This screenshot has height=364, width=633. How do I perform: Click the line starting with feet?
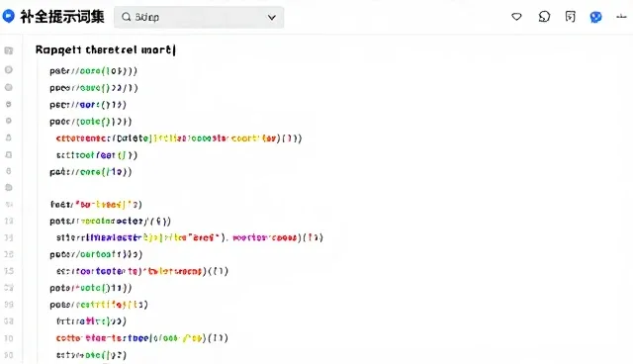(x=96, y=205)
